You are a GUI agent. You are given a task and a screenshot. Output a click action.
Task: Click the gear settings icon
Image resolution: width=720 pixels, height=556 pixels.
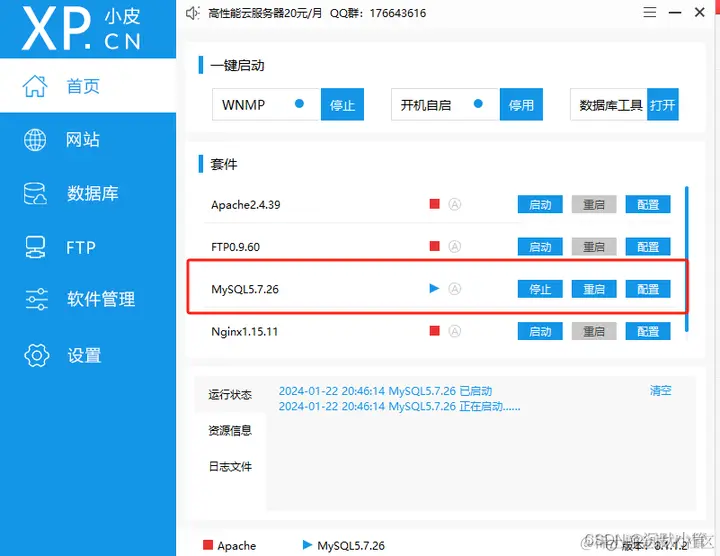[x=36, y=355]
